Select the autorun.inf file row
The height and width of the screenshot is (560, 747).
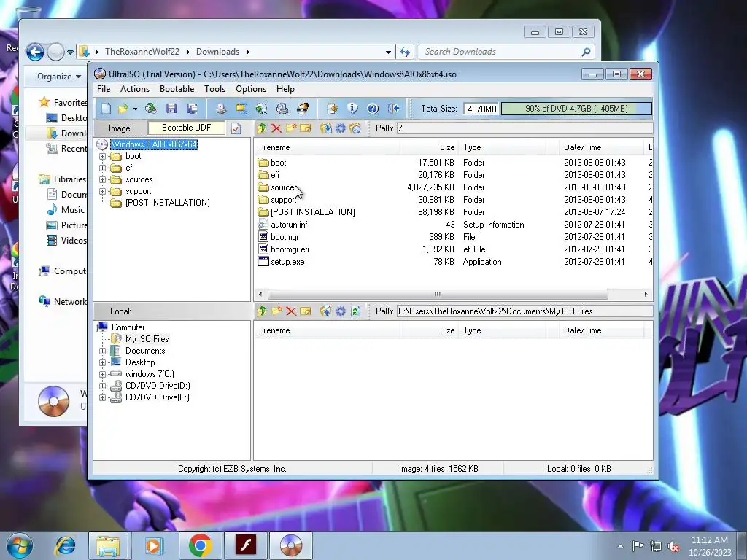454,225
